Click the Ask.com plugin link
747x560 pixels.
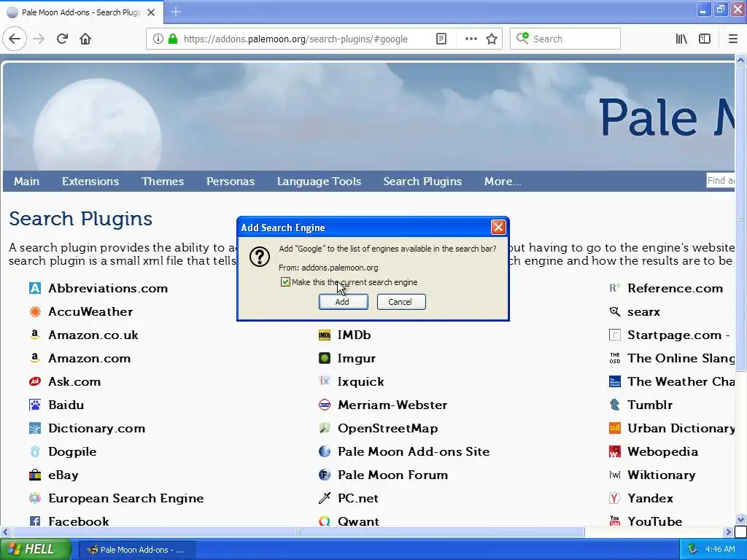74,381
